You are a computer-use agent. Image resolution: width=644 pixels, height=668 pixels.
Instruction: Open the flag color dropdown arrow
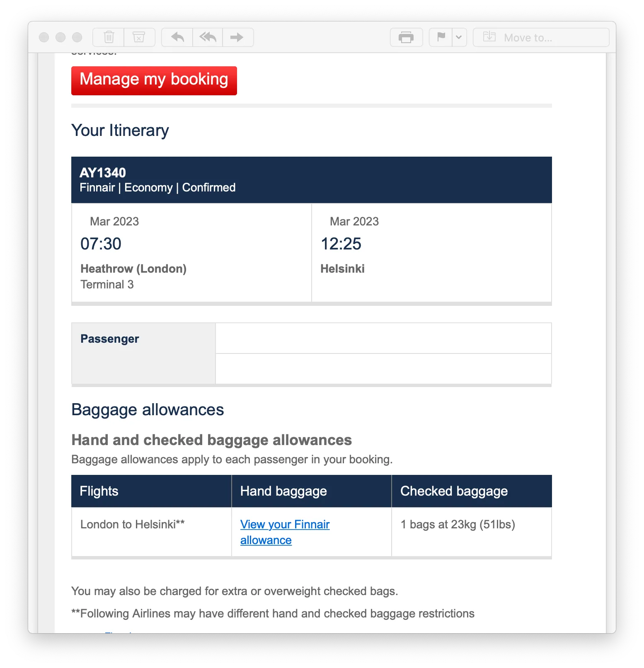tap(459, 37)
